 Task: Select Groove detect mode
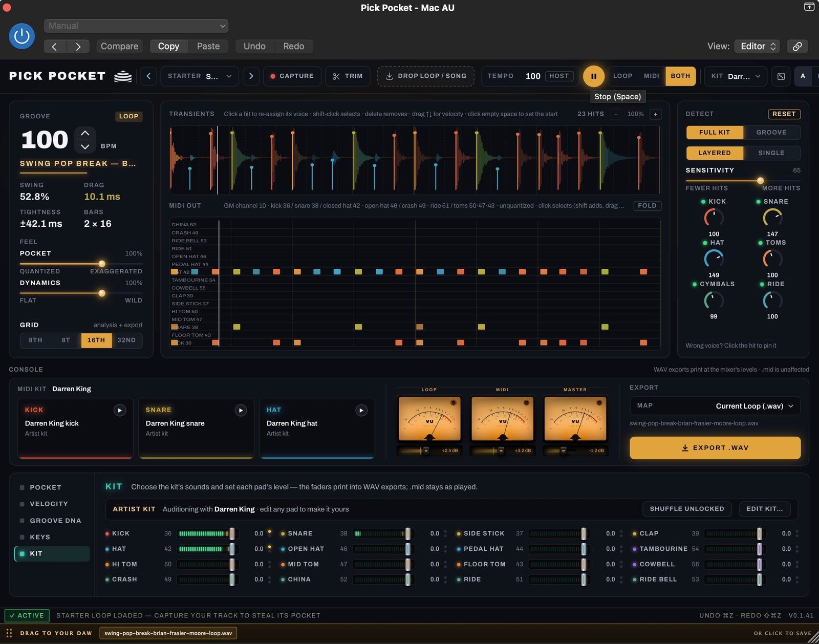[771, 132]
